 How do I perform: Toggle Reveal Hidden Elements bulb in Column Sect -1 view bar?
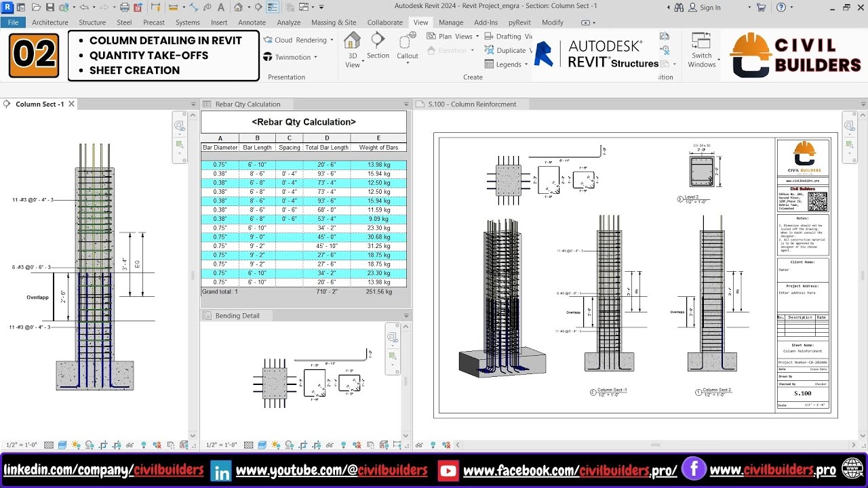(x=143, y=445)
